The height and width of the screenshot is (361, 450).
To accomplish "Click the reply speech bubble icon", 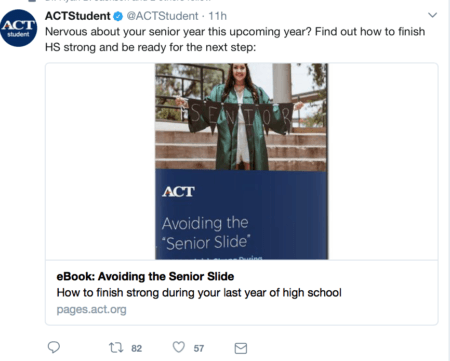I will click(54, 347).
